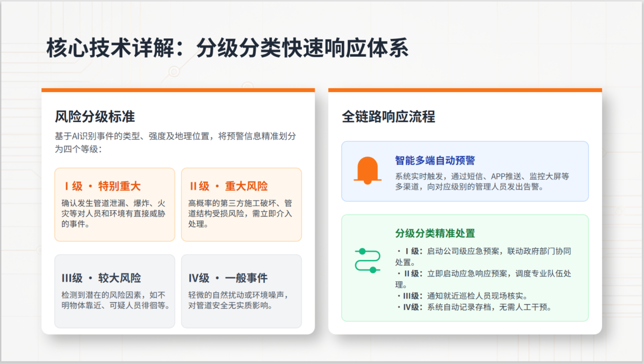Select the III级 较大风险 card title
Screen dimensions: 644x364
tap(101, 278)
